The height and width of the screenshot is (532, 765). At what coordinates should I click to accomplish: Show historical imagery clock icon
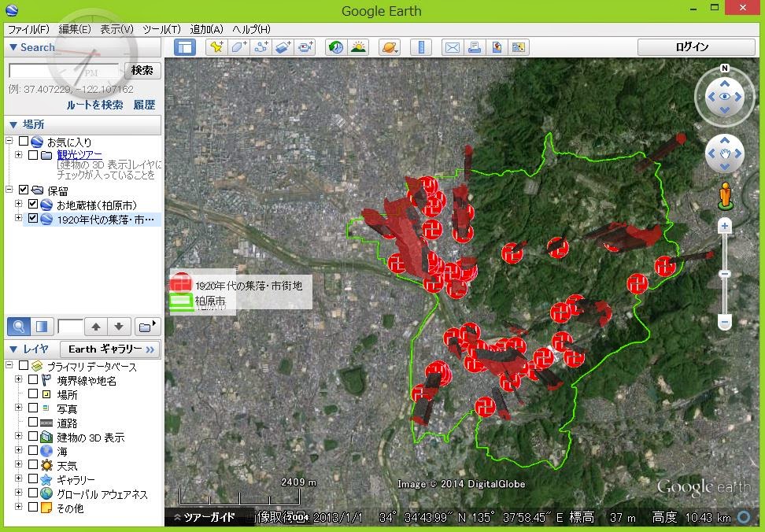click(335, 47)
